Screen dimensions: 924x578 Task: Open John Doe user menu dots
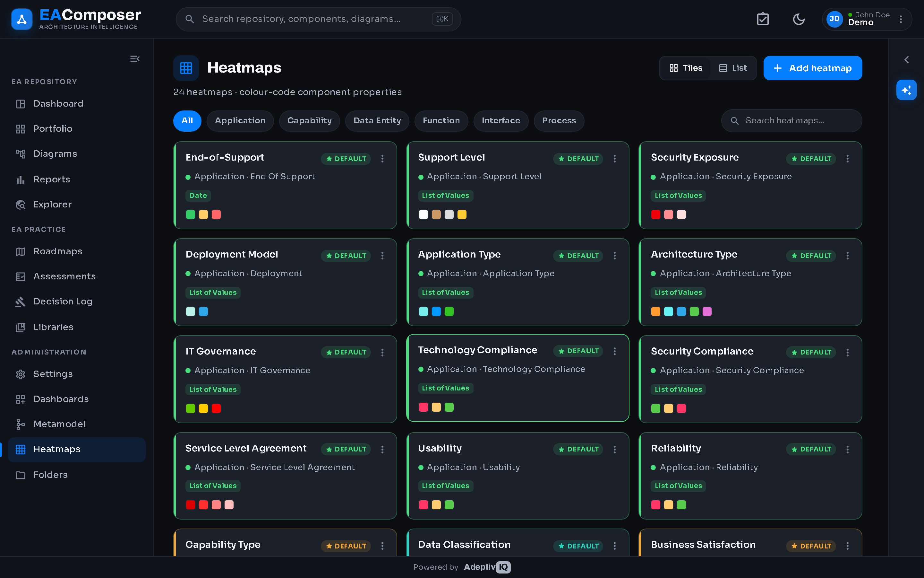[901, 19]
